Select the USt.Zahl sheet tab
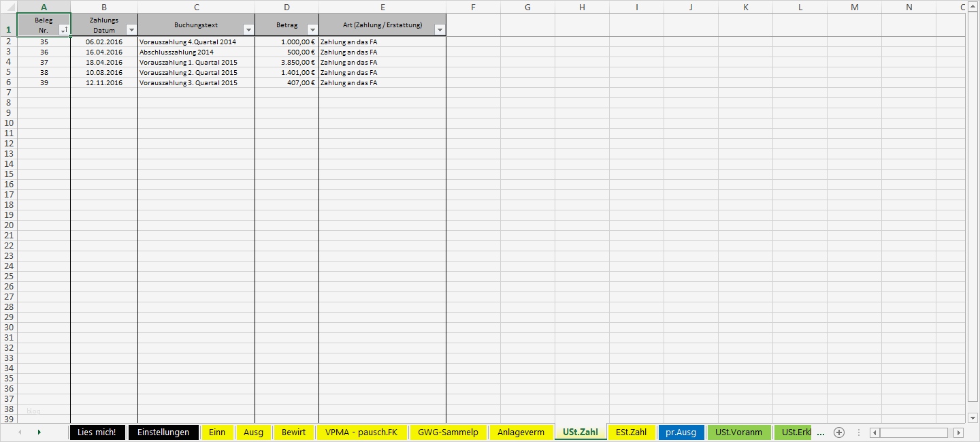This screenshot has height=442, width=980. [581, 432]
